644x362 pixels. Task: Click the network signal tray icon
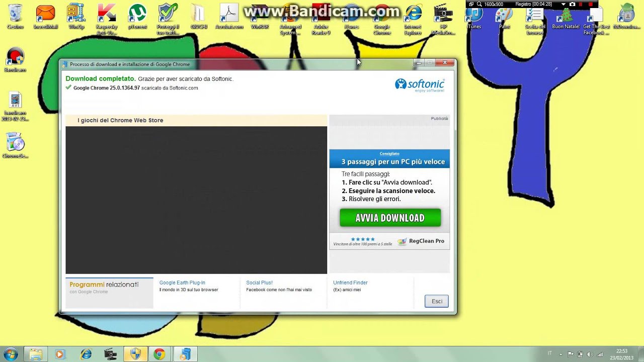coord(599,354)
